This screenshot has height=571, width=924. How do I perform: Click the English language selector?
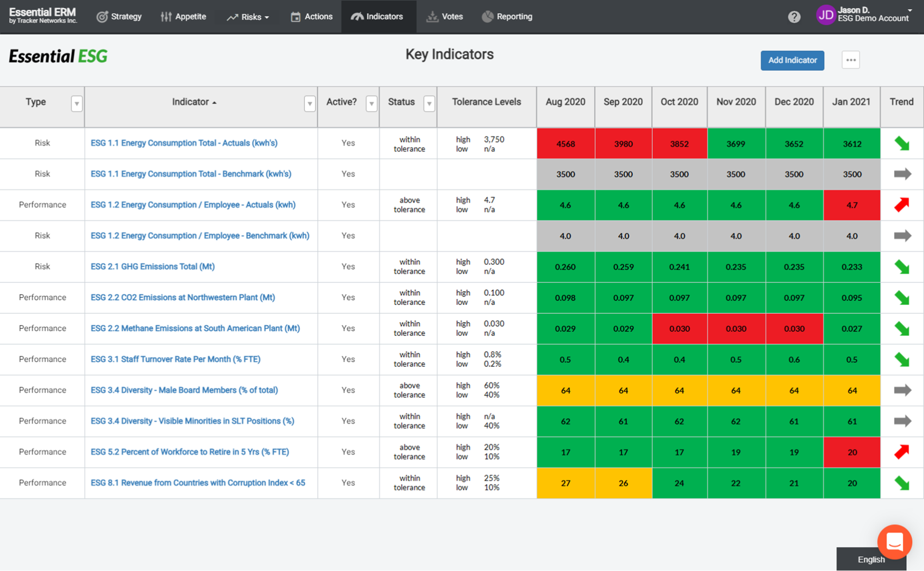(x=871, y=559)
